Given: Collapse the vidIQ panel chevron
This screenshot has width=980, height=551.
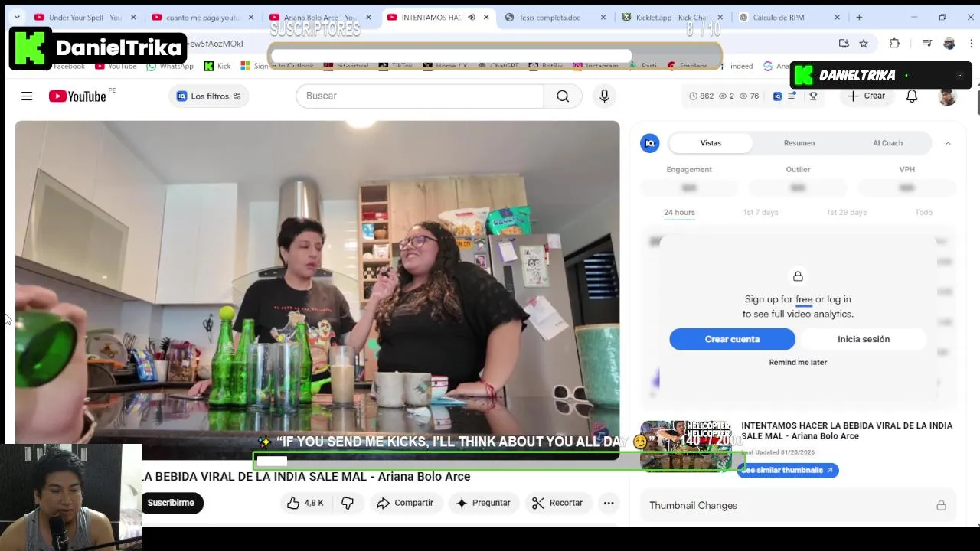Looking at the screenshot, I should 948,143.
